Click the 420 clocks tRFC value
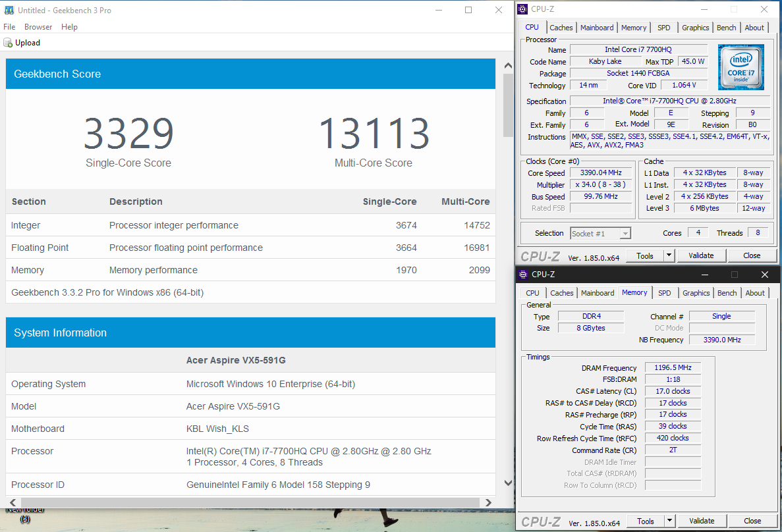 pyautogui.click(x=673, y=438)
